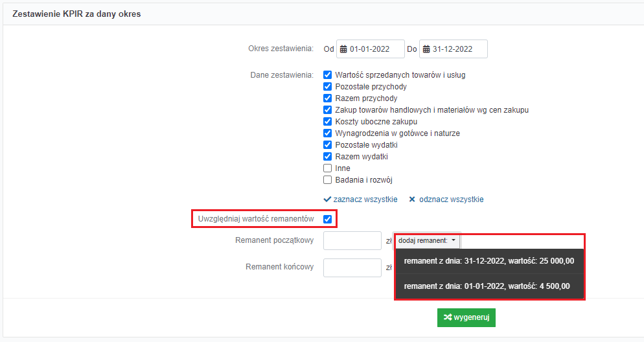Check the Inne checkbox
This screenshot has height=342, width=644.
pos(327,168)
